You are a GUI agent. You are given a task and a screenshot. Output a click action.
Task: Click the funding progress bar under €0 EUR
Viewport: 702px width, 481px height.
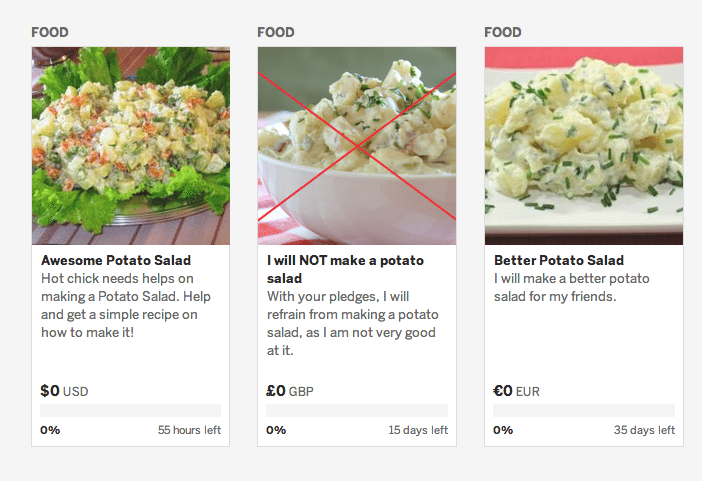point(584,410)
